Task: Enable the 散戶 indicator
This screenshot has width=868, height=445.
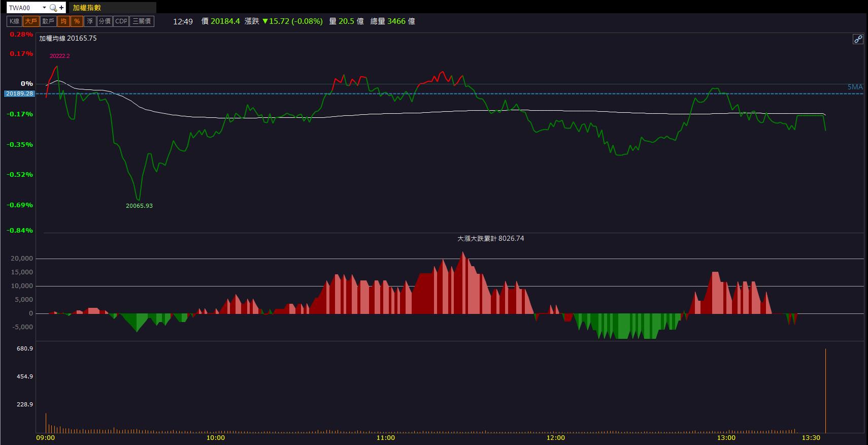Action: [x=48, y=21]
